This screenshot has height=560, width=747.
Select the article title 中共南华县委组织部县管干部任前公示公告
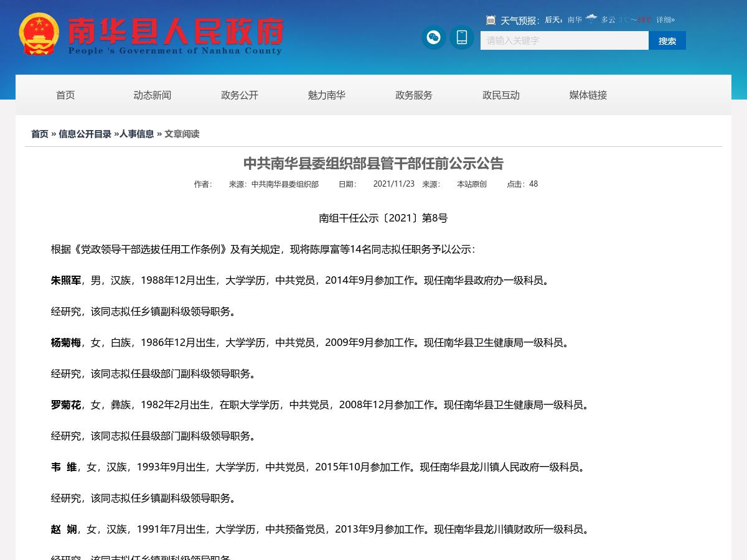(x=373, y=164)
